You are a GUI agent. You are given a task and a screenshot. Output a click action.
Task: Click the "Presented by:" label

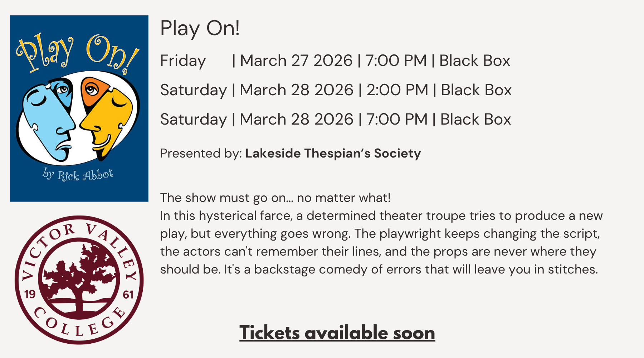201,153
